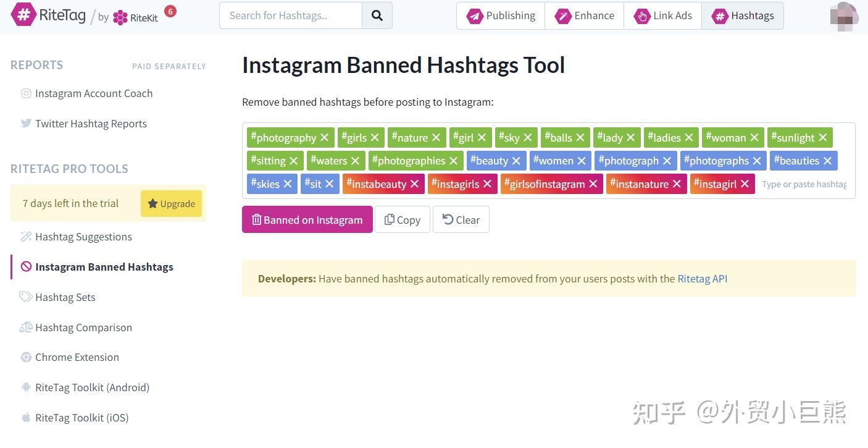Switch to the Enhance tab
Viewport: 868px width, 448px height.
coord(584,16)
